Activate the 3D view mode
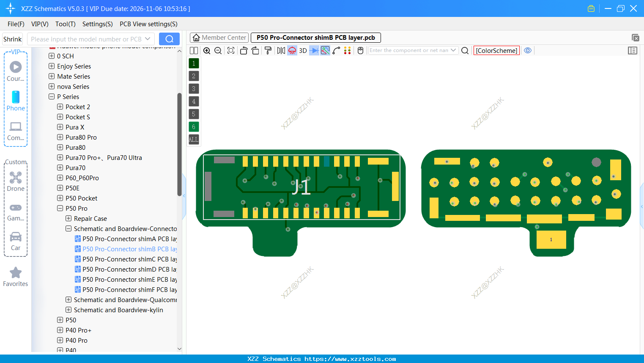 point(302,50)
